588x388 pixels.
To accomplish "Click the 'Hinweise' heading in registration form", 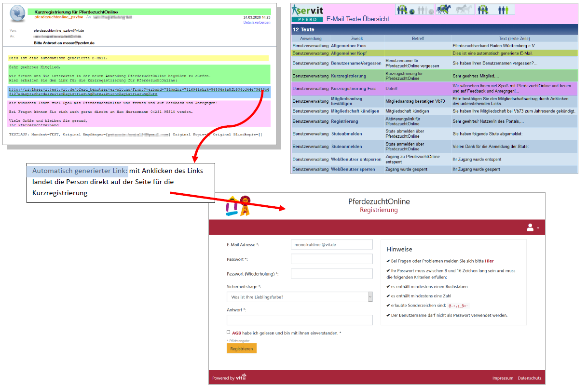I will tap(399, 249).
